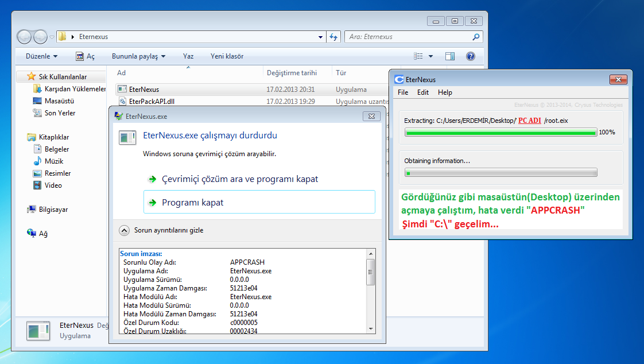Open Kitaplıklar libraries icon in sidebar

point(32,137)
